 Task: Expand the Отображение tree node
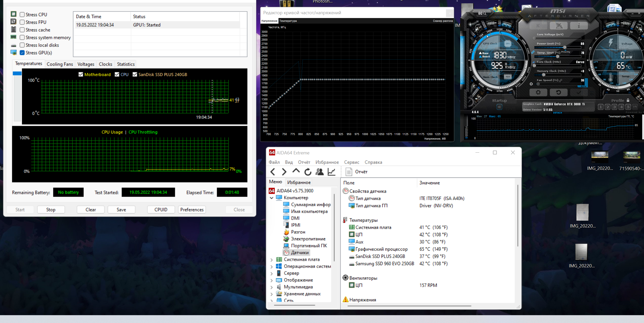(271, 280)
